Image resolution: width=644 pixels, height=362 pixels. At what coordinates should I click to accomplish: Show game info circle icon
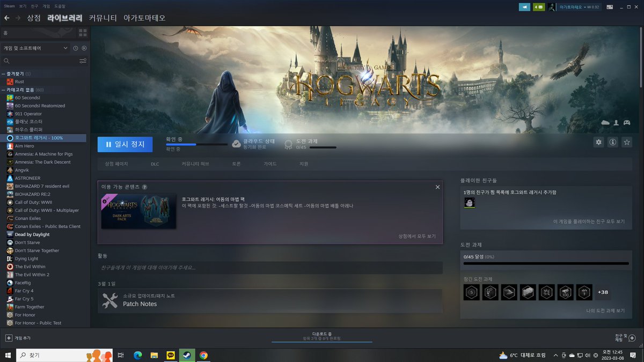(x=612, y=142)
